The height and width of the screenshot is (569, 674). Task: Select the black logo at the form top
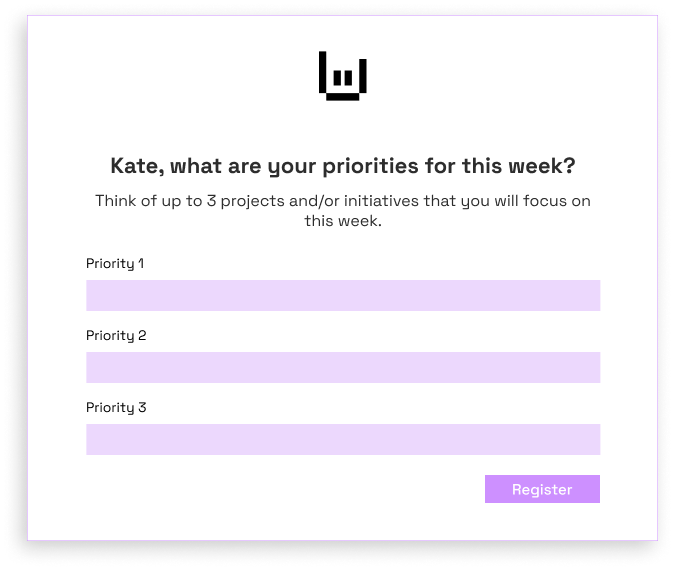[x=342, y=76]
